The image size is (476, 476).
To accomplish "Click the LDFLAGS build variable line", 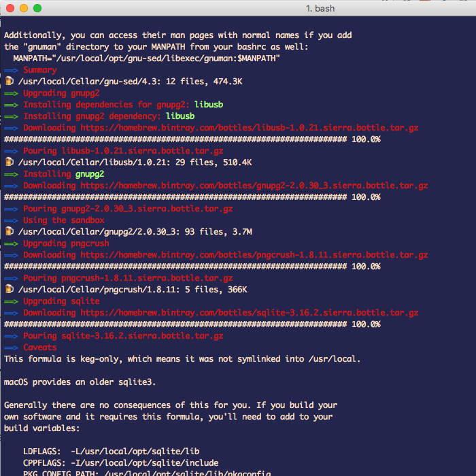I will (x=111, y=452).
